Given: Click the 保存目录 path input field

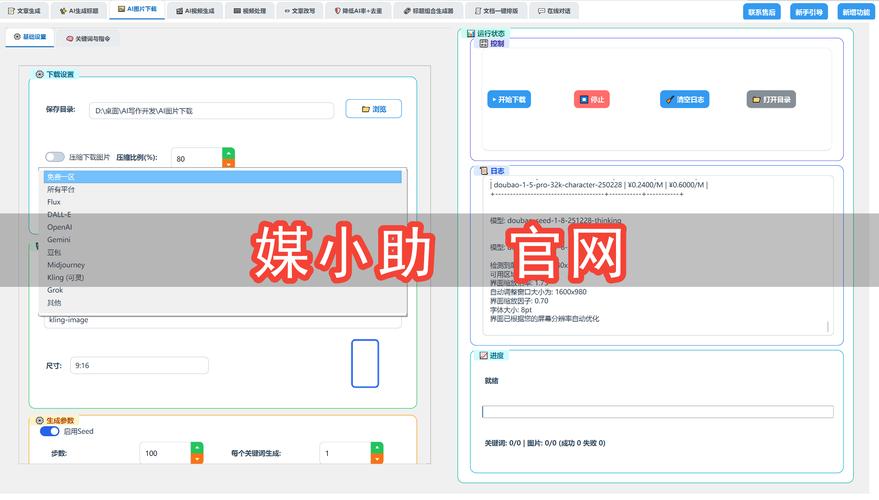Looking at the screenshot, I should (211, 110).
